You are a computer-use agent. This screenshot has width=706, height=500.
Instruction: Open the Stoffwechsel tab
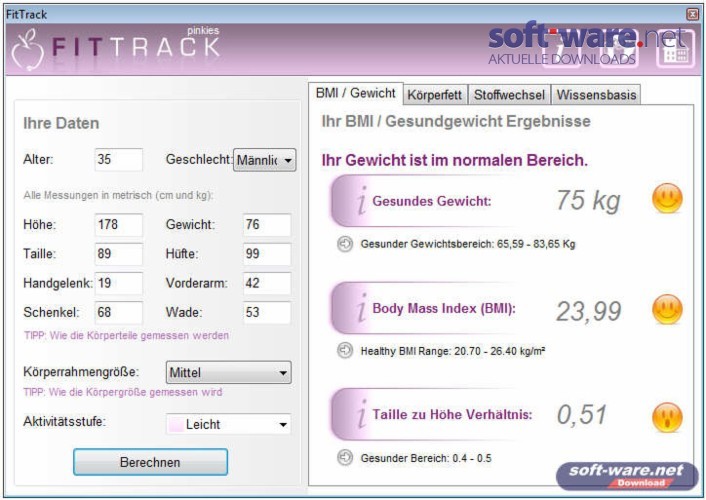pos(509,95)
